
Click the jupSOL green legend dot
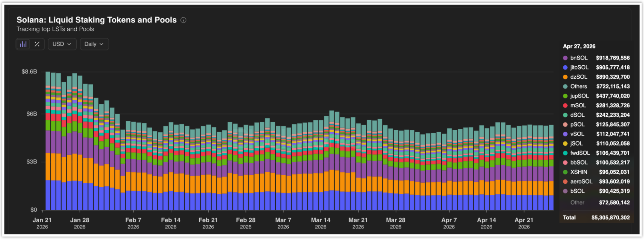[565, 96]
